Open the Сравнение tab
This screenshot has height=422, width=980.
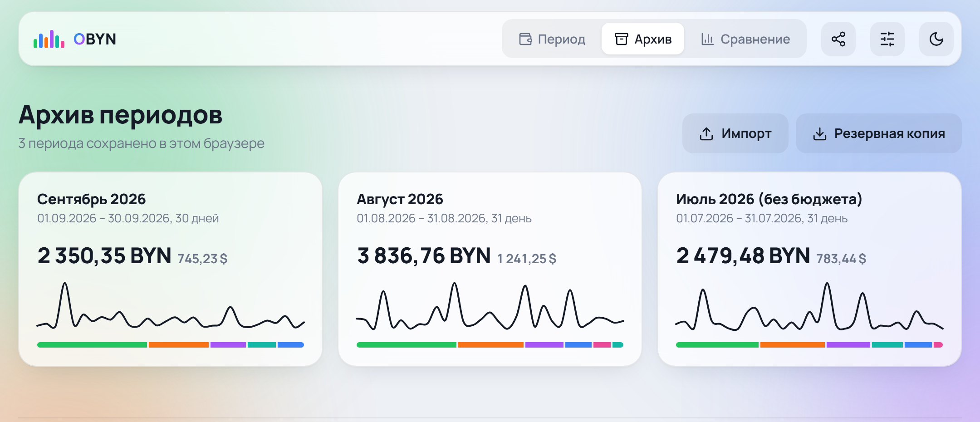coord(745,39)
